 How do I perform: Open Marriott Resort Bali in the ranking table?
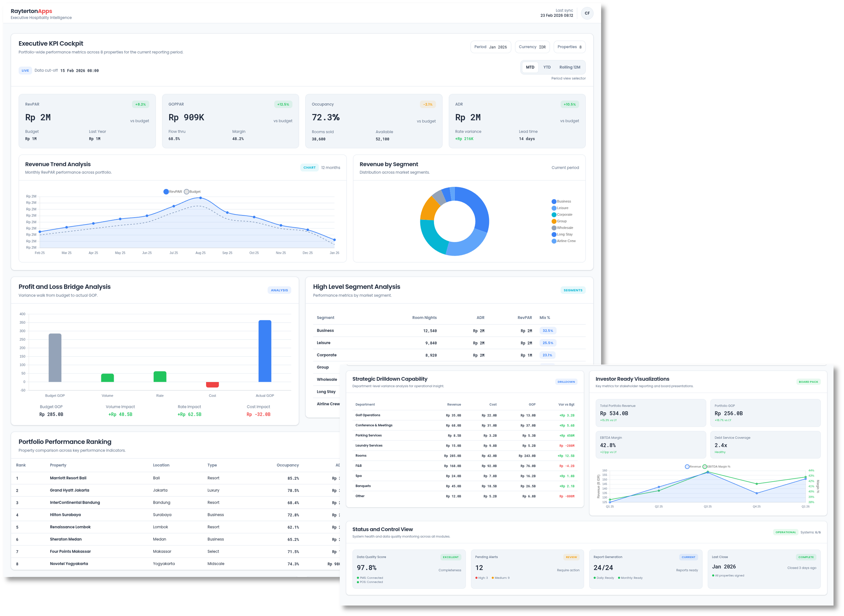tap(68, 478)
